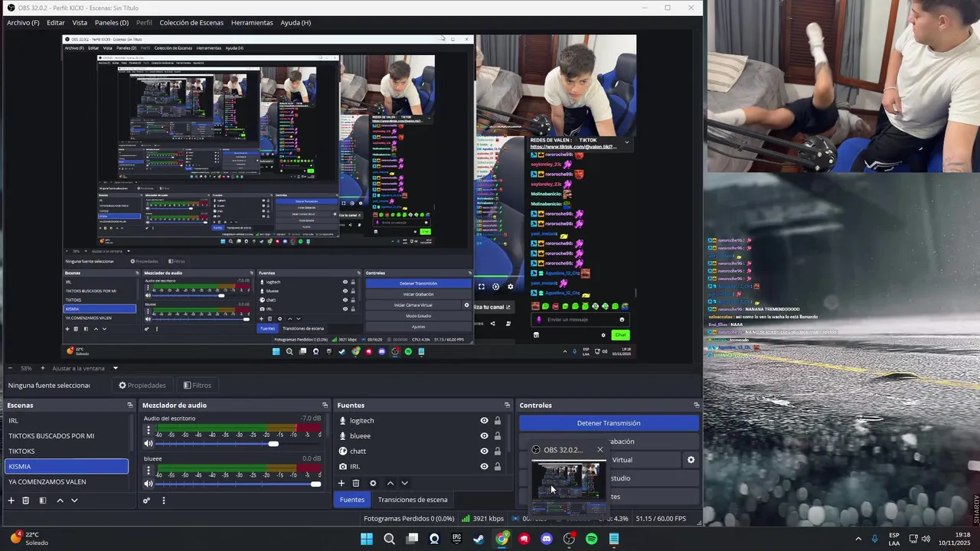This screenshot has height=551, width=980.
Task: Hide the logitech source with eye icon
Action: 484,420
